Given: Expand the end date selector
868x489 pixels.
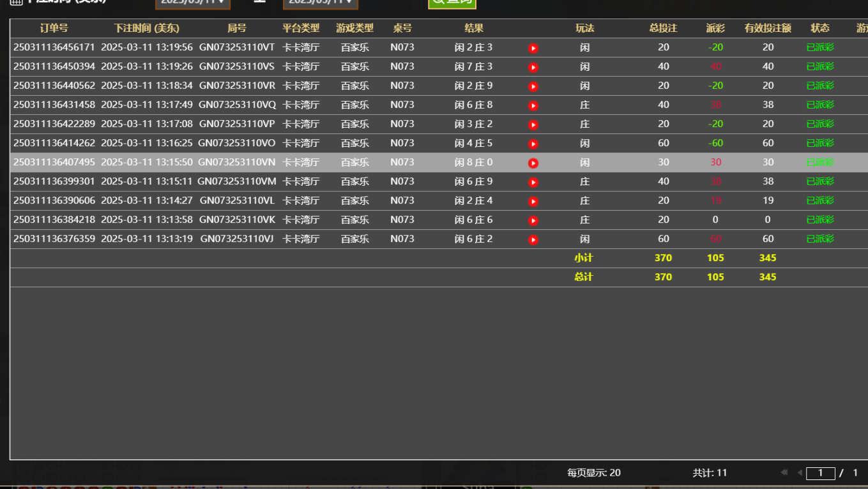Looking at the screenshot, I should coord(320,4).
